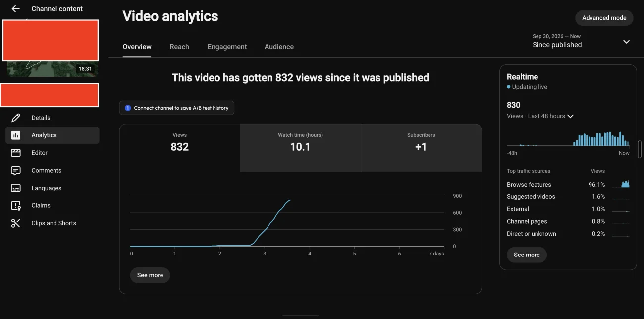Click the blue info icon on A/B test banner

coord(128,108)
